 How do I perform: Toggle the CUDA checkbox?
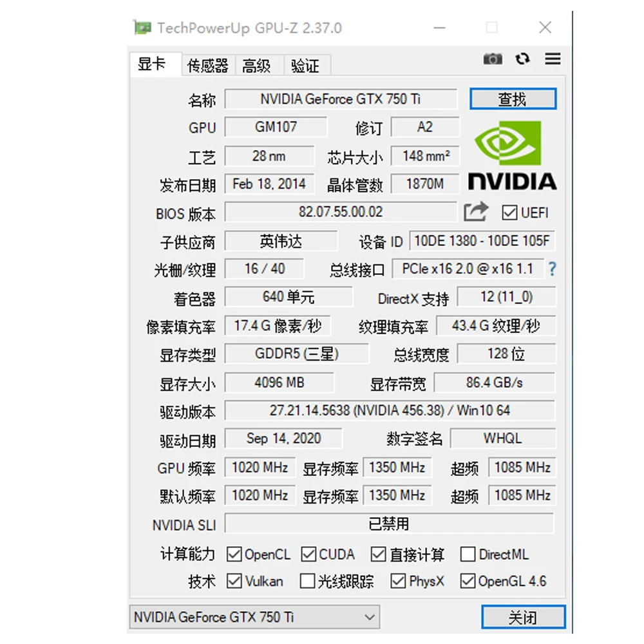click(308, 554)
